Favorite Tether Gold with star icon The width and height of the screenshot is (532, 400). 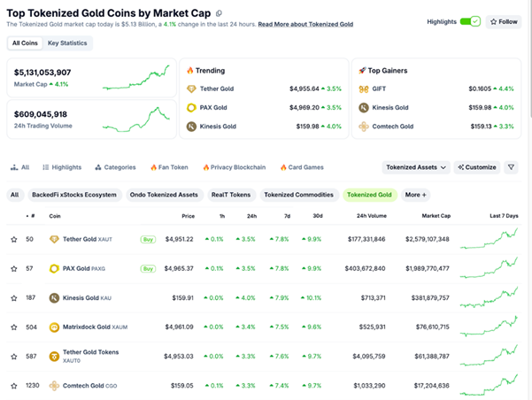(x=14, y=239)
